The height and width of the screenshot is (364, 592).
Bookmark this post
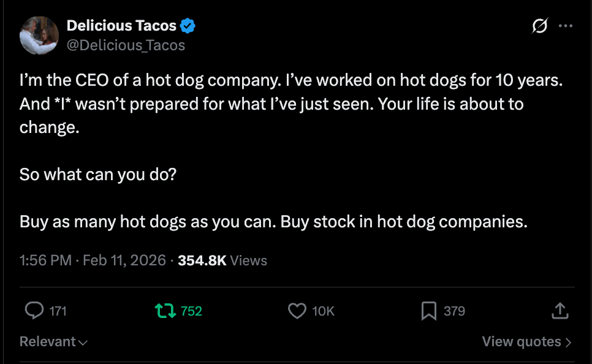(429, 311)
